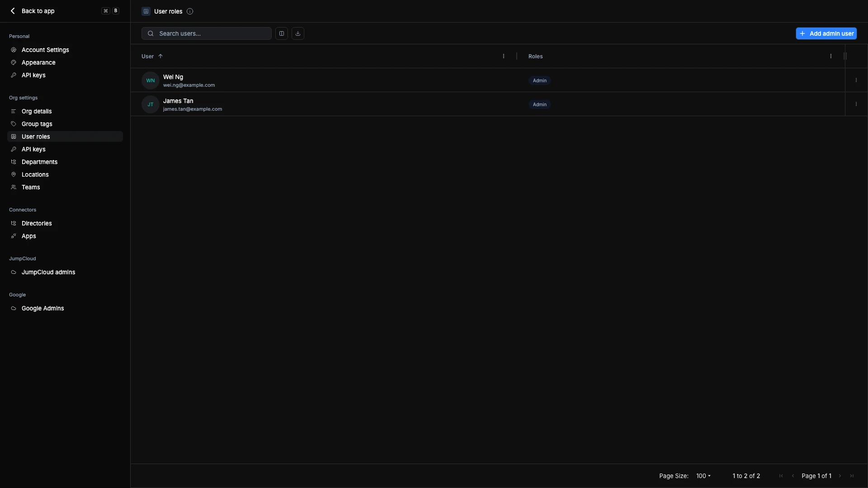Open the Roles column options menu
This screenshot has height=488, width=868.
[x=830, y=56]
